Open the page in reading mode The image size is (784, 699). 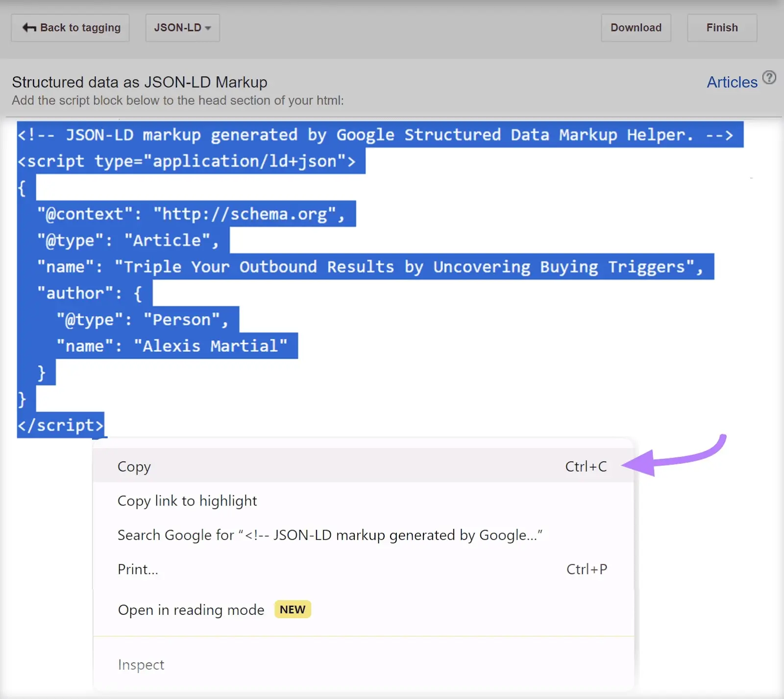[x=190, y=609]
